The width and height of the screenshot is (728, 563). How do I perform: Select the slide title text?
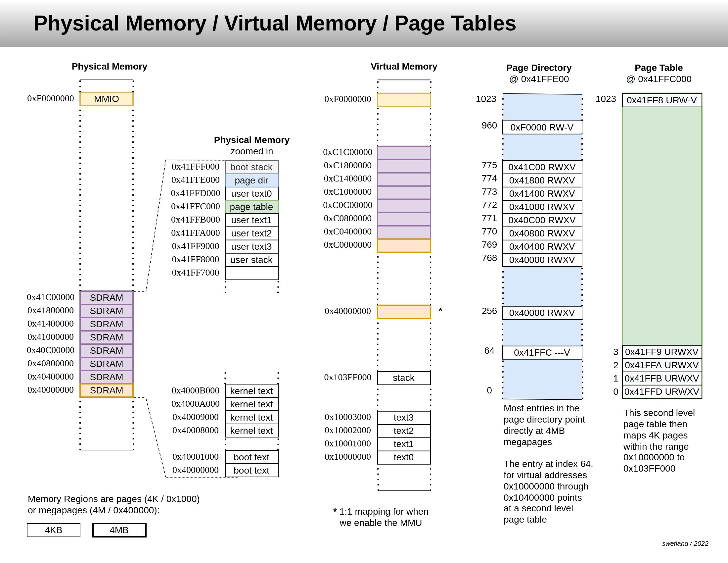point(275,23)
